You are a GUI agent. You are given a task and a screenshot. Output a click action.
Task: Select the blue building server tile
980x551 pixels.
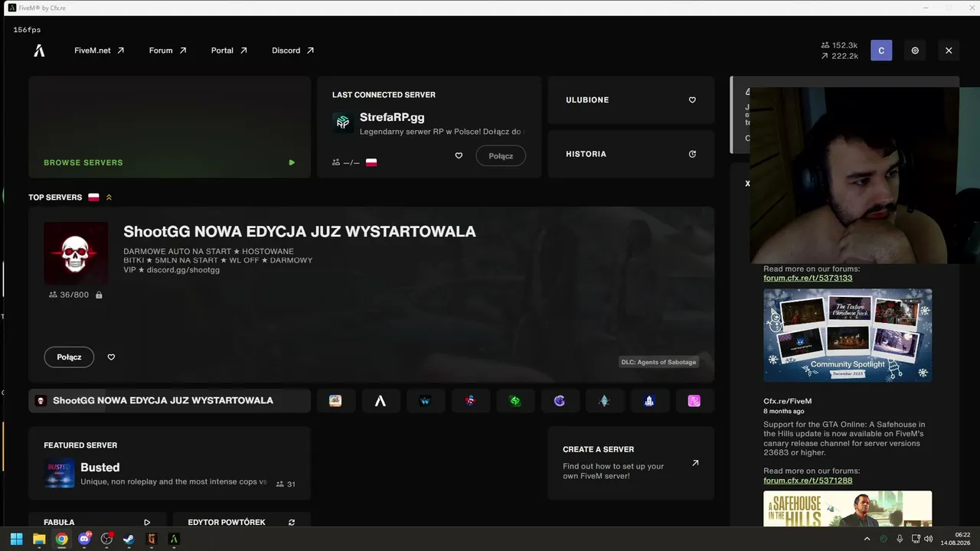[649, 400]
